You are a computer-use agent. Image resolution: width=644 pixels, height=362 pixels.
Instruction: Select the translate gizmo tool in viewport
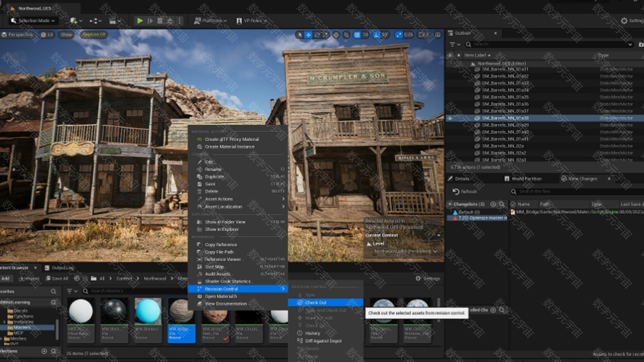(308, 35)
